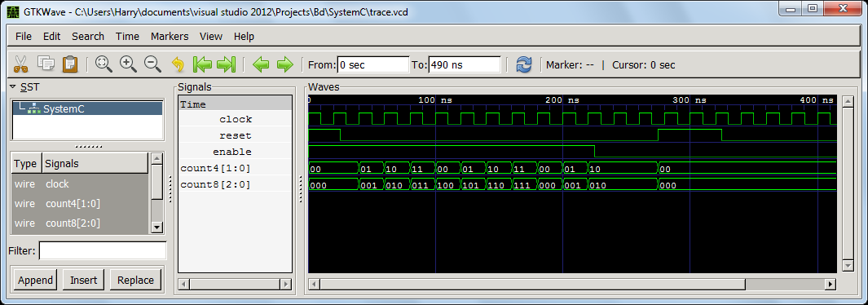The height and width of the screenshot is (305, 868).
Task: Click the Paste clipboard icon
Action: (x=70, y=64)
